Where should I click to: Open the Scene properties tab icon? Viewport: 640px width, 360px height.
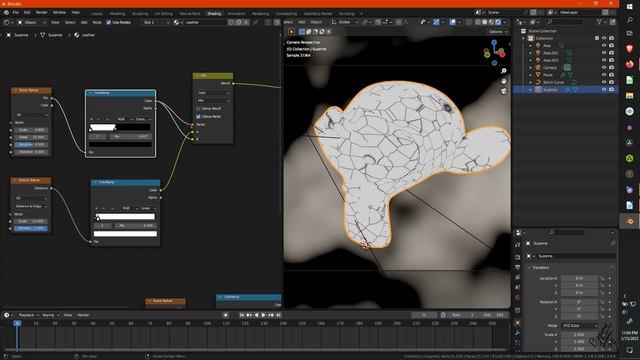pyautogui.click(x=518, y=287)
